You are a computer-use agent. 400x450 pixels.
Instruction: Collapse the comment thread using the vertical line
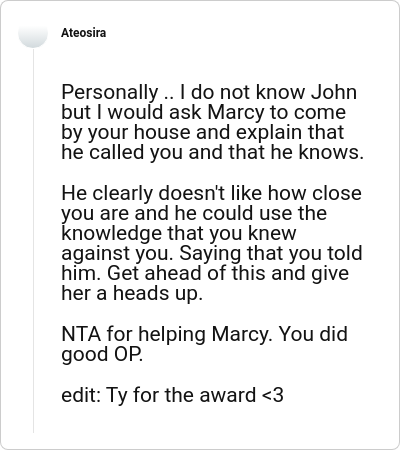[x=33, y=241]
